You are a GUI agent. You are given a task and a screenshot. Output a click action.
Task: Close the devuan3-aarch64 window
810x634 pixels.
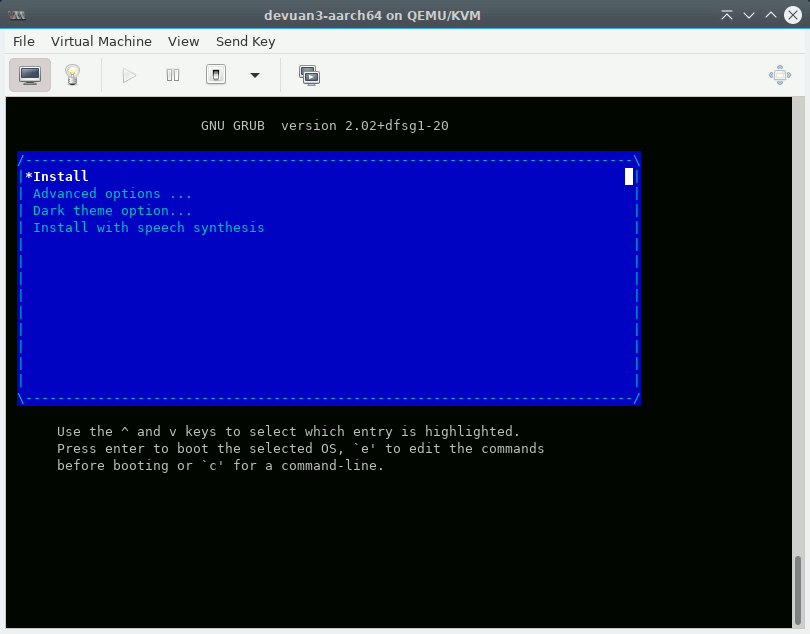(792, 15)
